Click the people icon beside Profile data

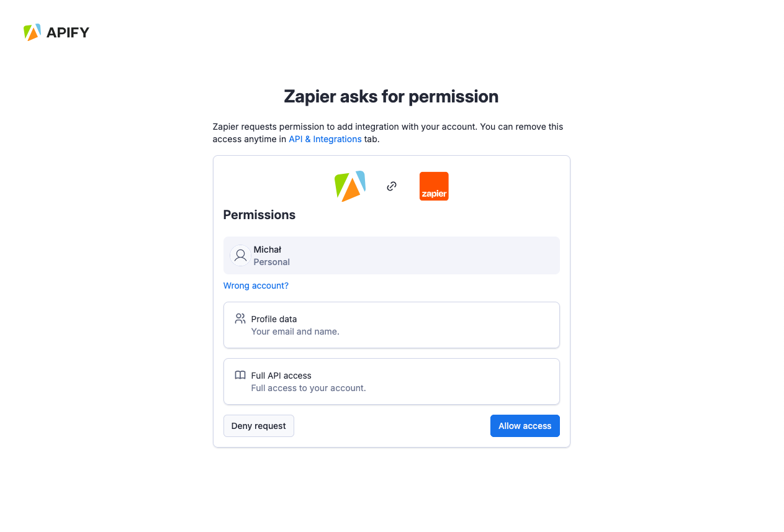click(240, 318)
